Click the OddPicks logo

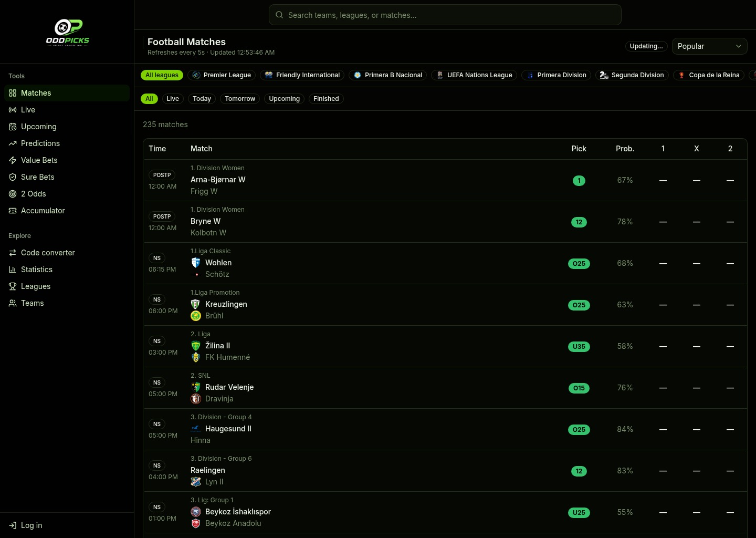coord(67,33)
